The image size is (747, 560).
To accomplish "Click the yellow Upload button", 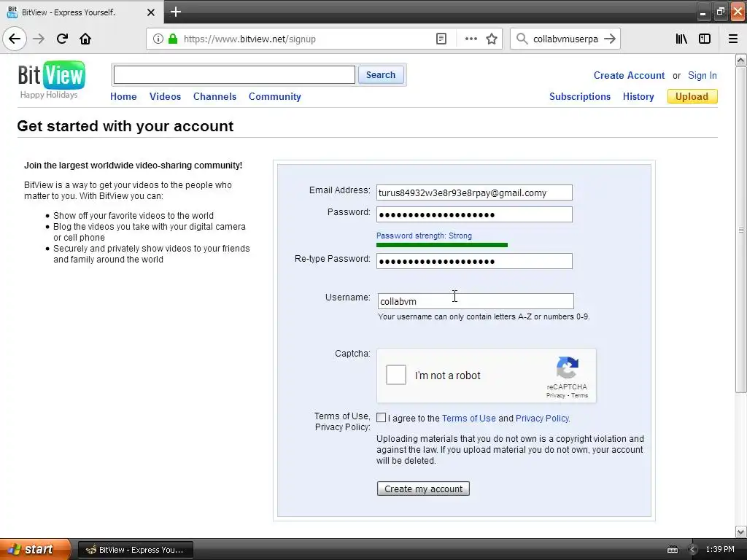I will [692, 96].
